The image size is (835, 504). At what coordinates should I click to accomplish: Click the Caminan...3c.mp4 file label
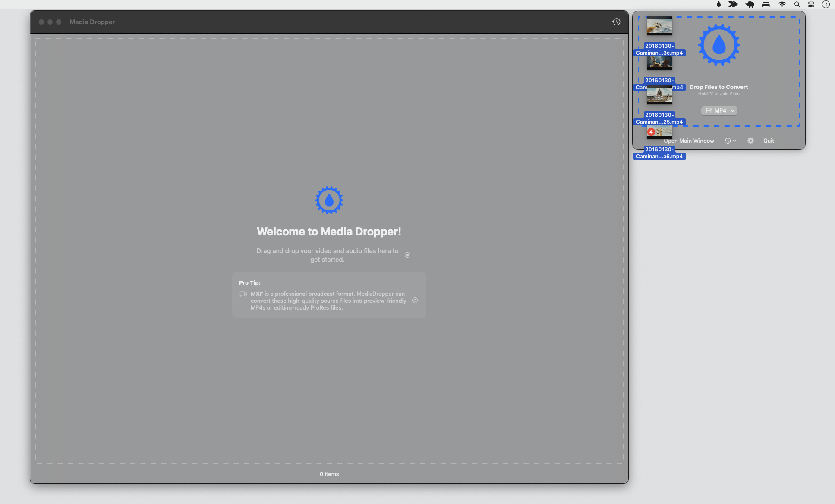point(659,50)
